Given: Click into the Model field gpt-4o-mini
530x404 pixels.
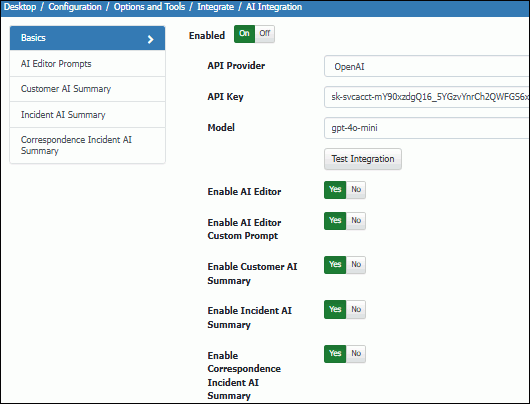Looking at the screenshot, I should click(x=427, y=128).
